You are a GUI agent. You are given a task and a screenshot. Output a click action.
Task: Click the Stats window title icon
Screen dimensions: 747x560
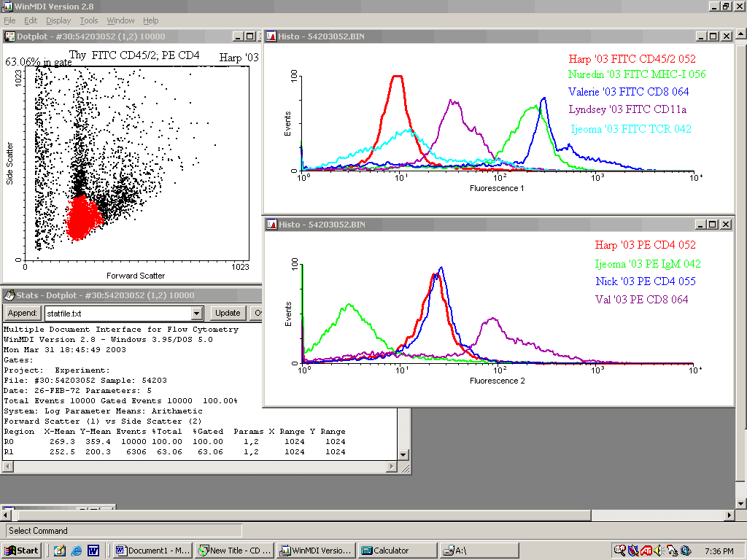tap(9, 295)
